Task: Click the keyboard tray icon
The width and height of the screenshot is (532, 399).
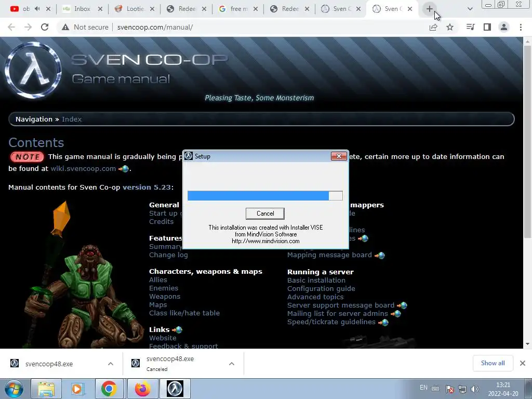Action: (436, 389)
